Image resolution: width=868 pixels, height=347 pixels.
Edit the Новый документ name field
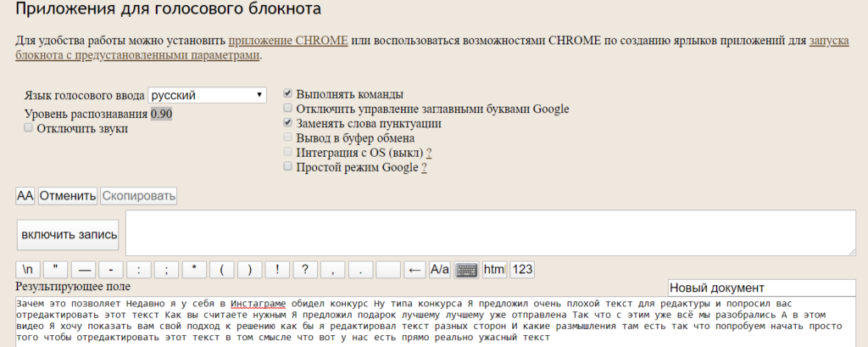(762, 288)
